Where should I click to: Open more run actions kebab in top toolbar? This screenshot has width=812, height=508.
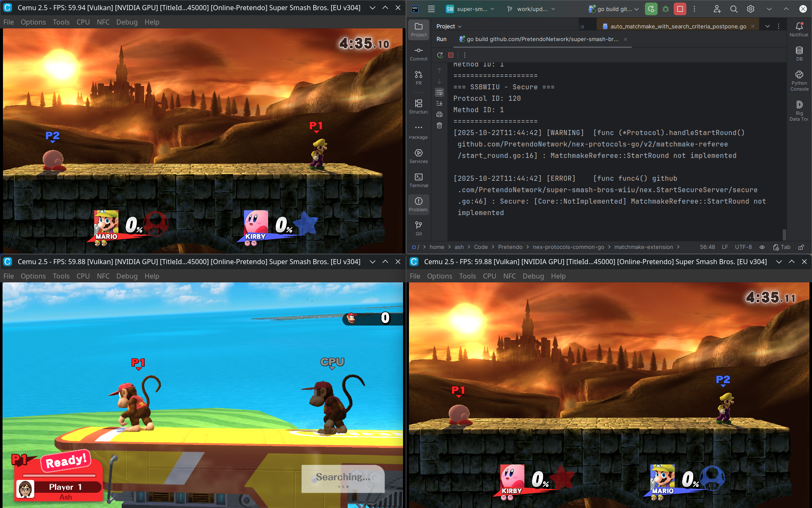tap(694, 9)
